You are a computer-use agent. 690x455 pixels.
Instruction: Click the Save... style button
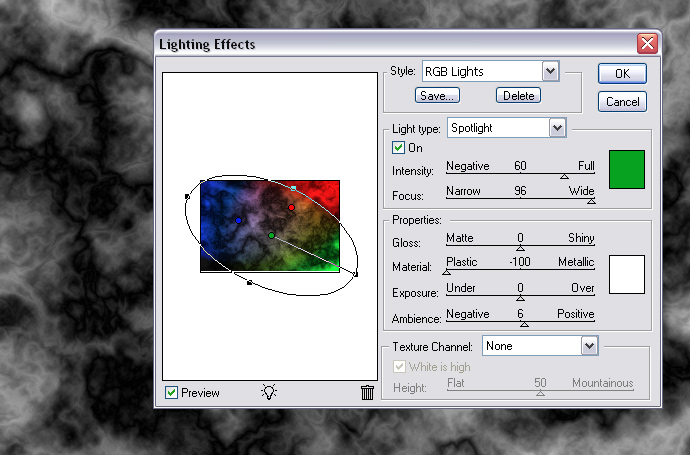click(437, 95)
